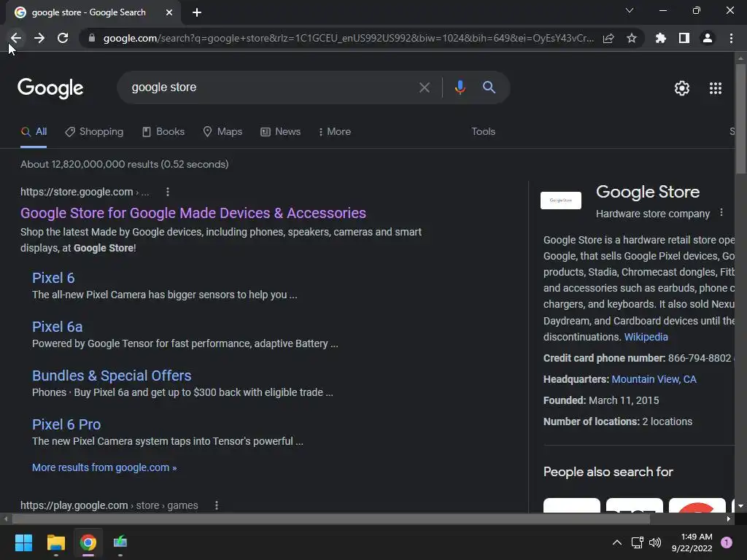Start voice search with microphone
This screenshot has height=560, width=747.
click(x=460, y=87)
